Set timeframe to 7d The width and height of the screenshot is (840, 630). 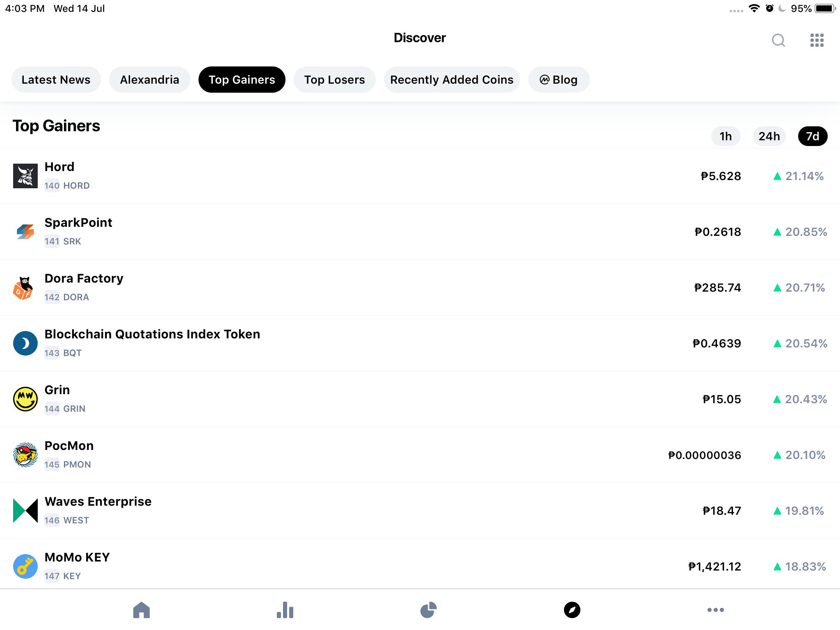click(813, 136)
